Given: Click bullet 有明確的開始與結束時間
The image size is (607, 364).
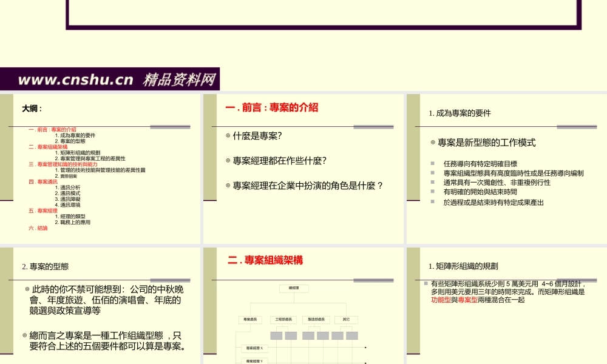Looking at the screenshot, I should click(480, 192).
